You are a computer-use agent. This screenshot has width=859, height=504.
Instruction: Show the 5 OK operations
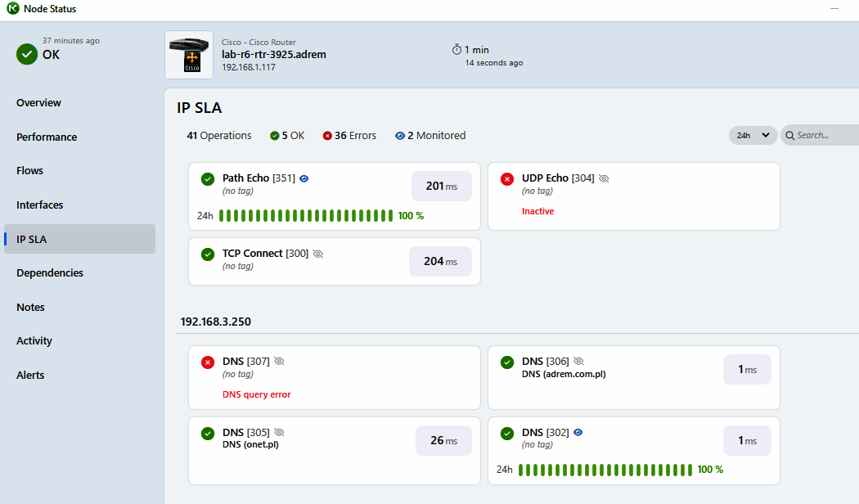point(287,136)
